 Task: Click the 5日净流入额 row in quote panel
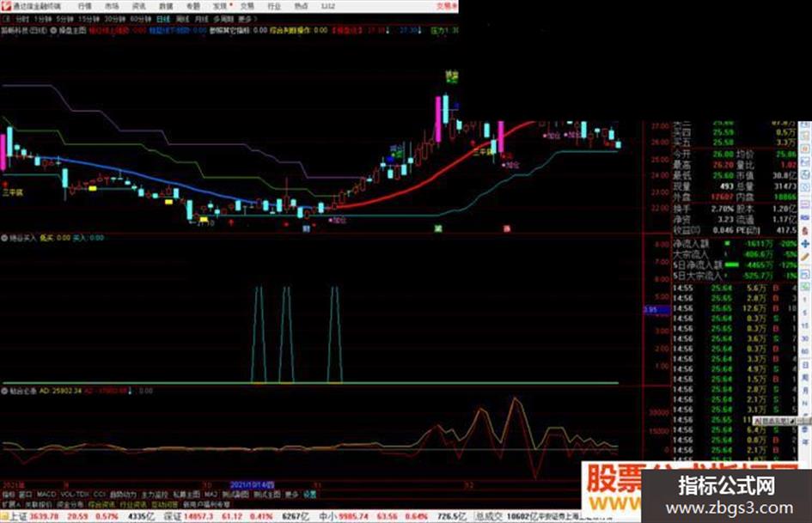click(x=736, y=265)
